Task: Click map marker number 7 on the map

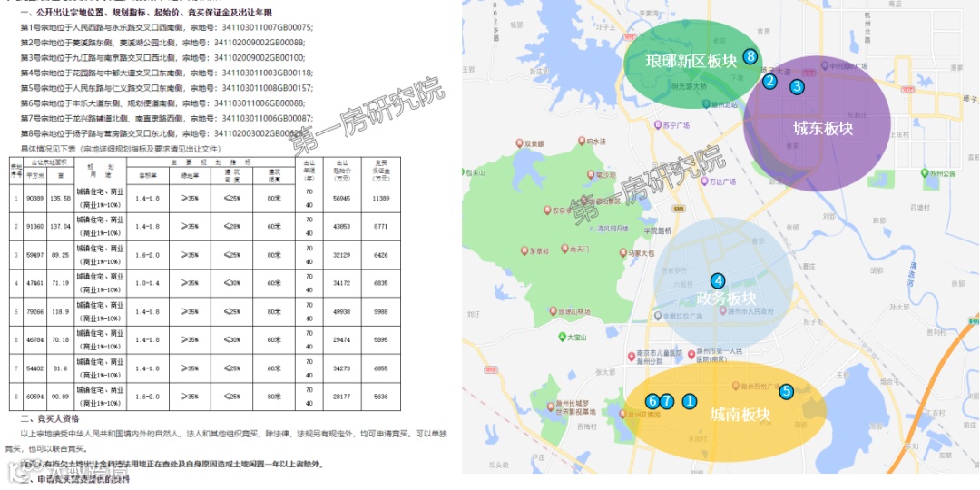Action: point(667,401)
